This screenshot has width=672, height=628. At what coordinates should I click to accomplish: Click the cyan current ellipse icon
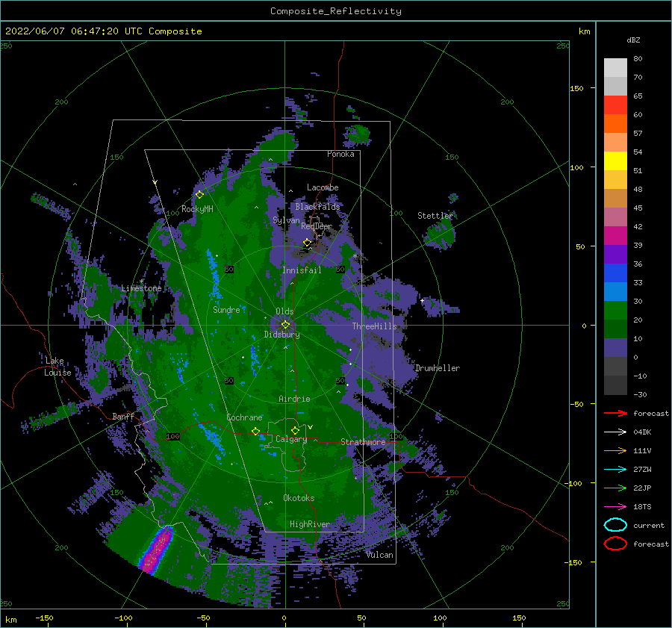[615, 525]
